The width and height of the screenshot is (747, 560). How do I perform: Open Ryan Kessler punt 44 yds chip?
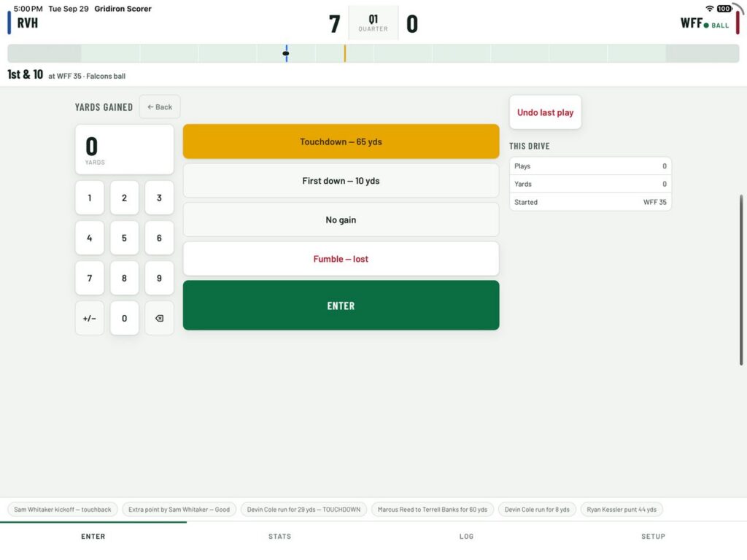[x=622, y=510]
